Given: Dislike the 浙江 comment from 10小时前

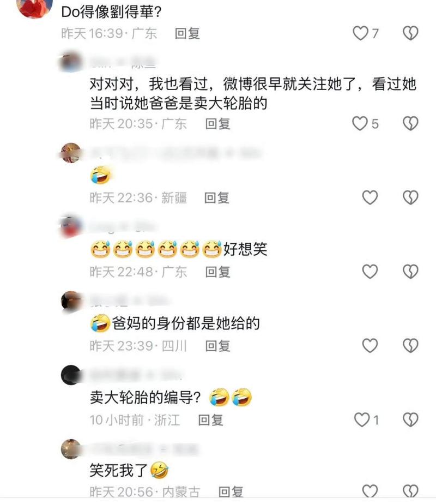Looking at the screenshot, I should coord(410,420).
